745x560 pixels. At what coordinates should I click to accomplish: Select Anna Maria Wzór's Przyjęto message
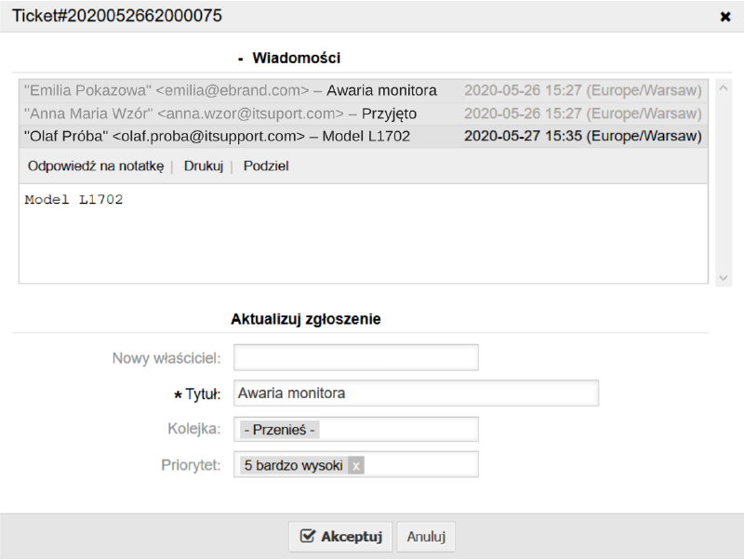tap(363, 113)
